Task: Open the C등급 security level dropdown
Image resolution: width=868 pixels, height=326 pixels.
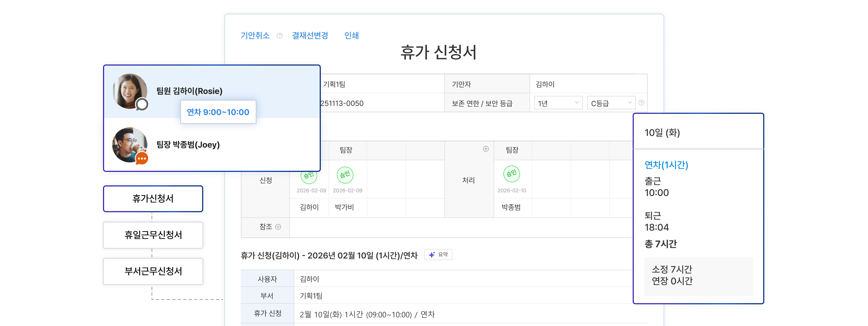Action: 610,103
